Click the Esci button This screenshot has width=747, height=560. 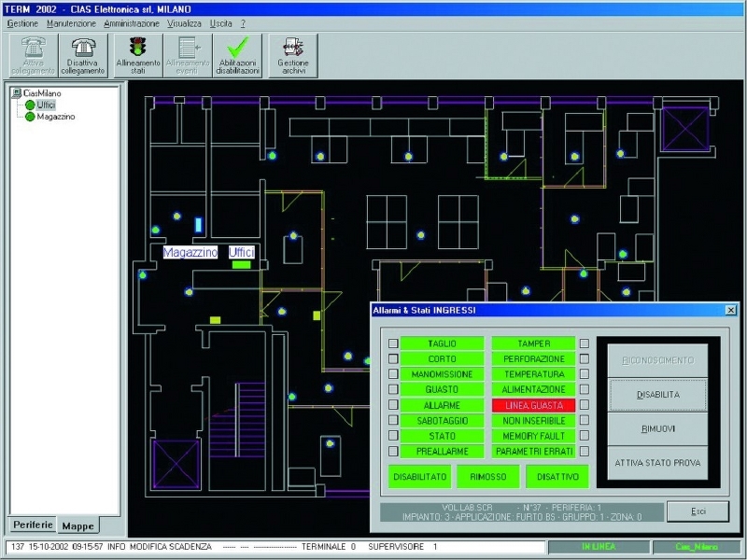698,511
